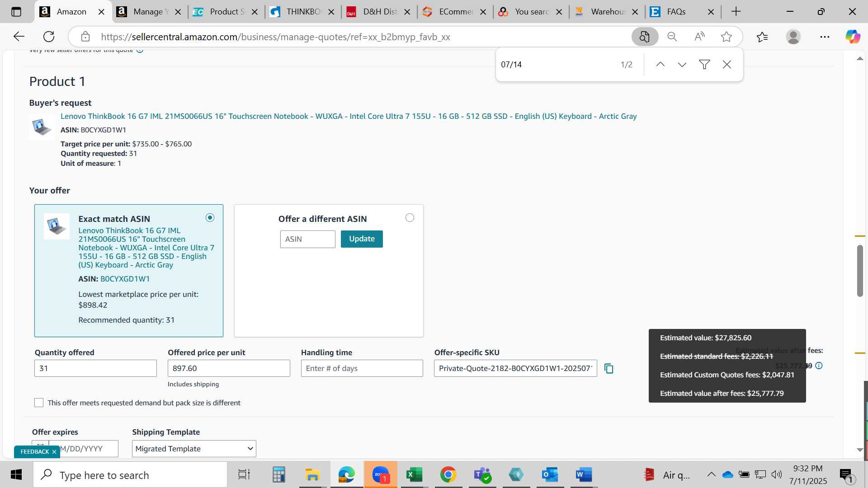Open Google Chrome from taskbar

point(448,475)
